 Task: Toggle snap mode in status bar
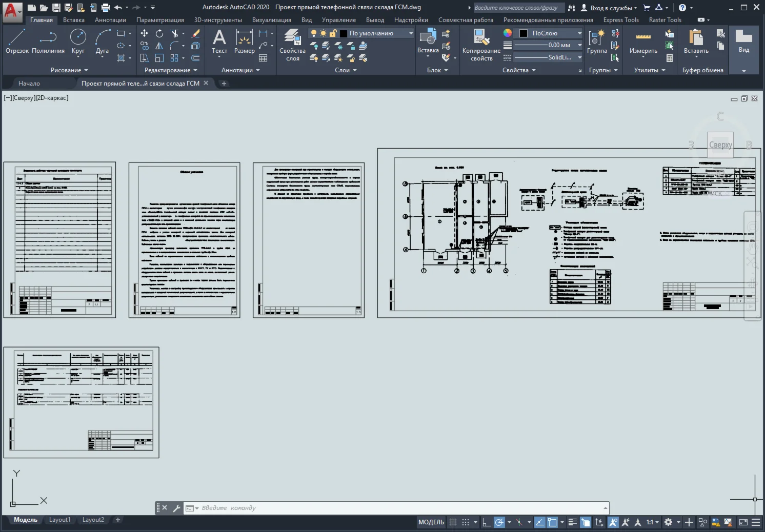[x=466, y=522]
